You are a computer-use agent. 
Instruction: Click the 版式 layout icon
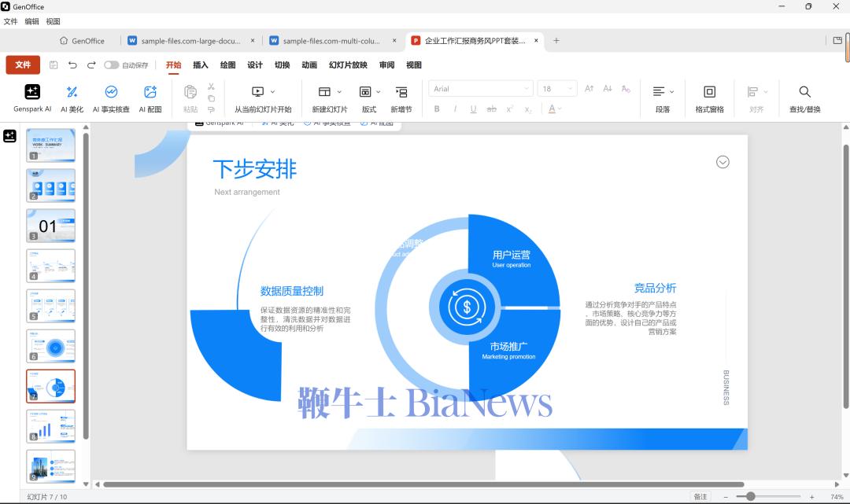(x=365, y=91)
